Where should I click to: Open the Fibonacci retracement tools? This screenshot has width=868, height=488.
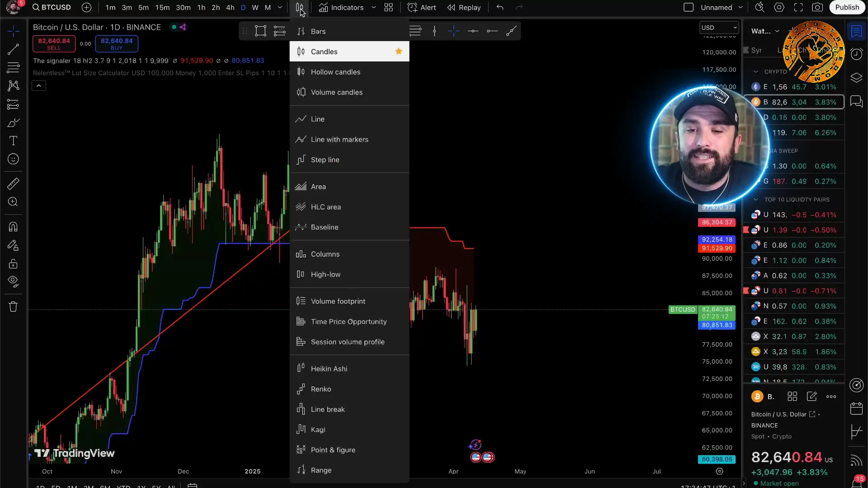(13, 67)
